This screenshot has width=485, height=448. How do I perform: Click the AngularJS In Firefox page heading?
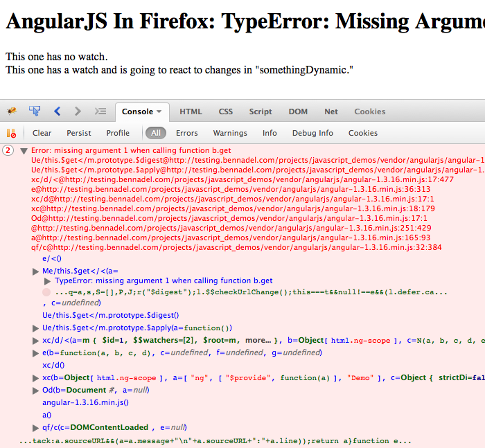[245, 21]
